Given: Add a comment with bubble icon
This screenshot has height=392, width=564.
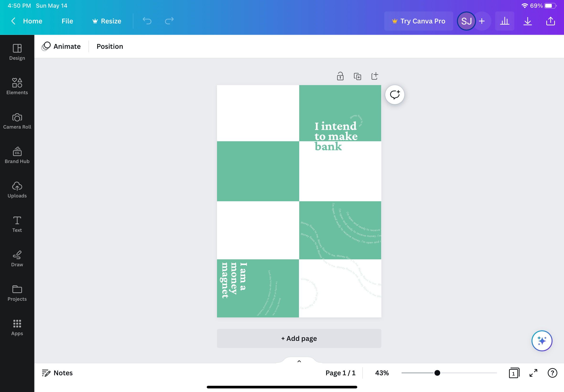Looking at the screenshot, I should tap(395, 95).
